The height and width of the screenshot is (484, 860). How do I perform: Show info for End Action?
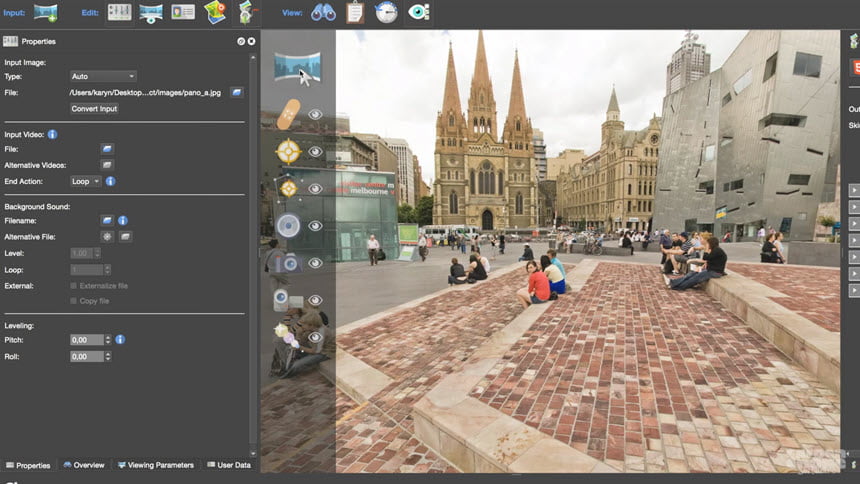(x=110, y=181)
